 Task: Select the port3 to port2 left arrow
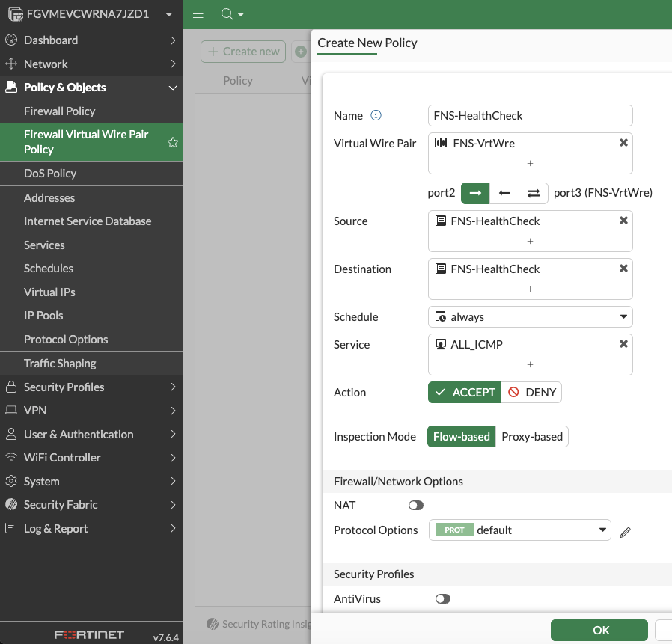click(504, 193)
